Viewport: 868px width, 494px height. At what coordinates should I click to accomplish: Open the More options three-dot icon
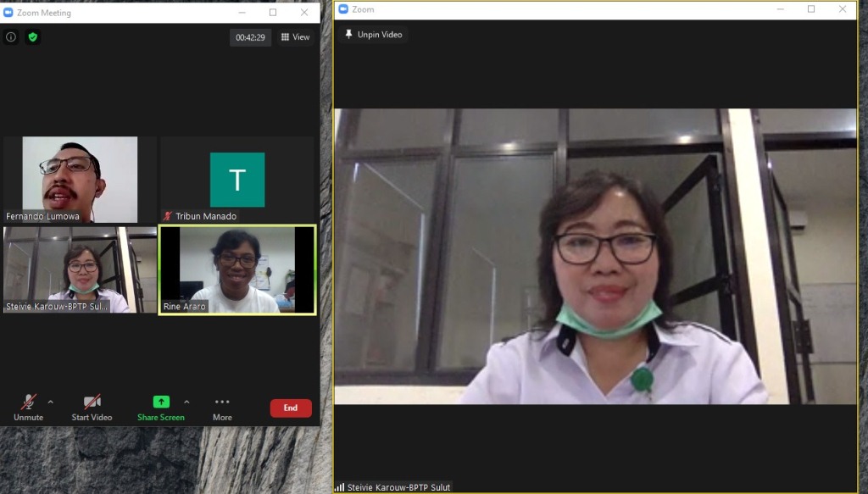click(222, 402)
